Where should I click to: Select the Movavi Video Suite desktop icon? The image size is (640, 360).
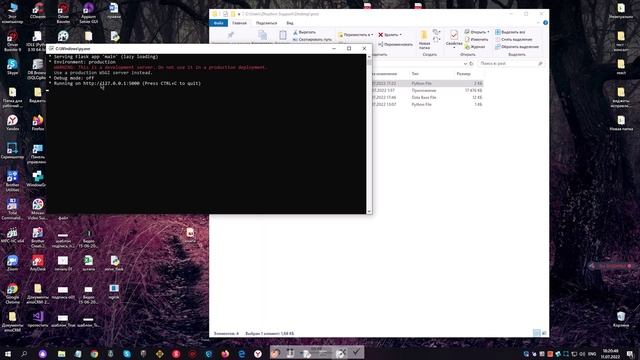(38, 209)
